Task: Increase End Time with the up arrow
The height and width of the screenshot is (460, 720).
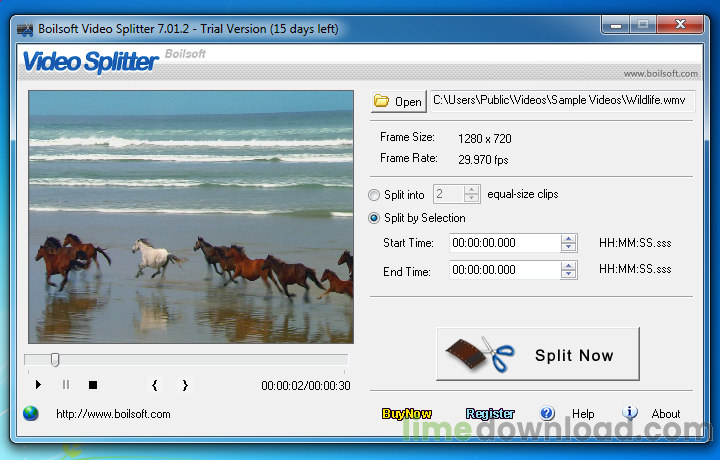Action: pos(569,265)
